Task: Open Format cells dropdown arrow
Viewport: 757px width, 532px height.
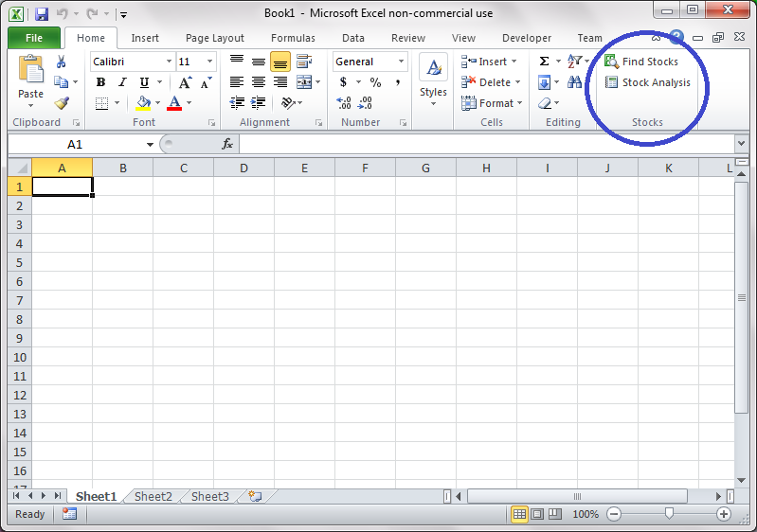Action: pos(519,103)
